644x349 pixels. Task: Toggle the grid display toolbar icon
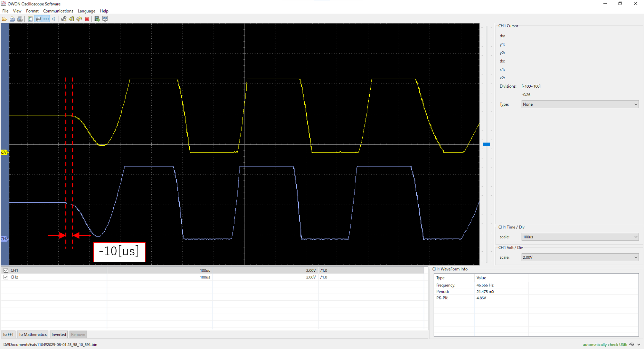click(x=38, y=19)
